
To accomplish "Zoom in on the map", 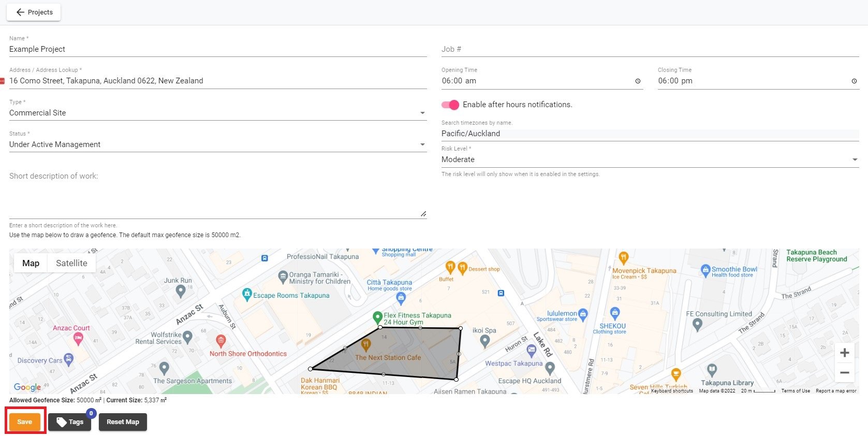I will point(845,353).
